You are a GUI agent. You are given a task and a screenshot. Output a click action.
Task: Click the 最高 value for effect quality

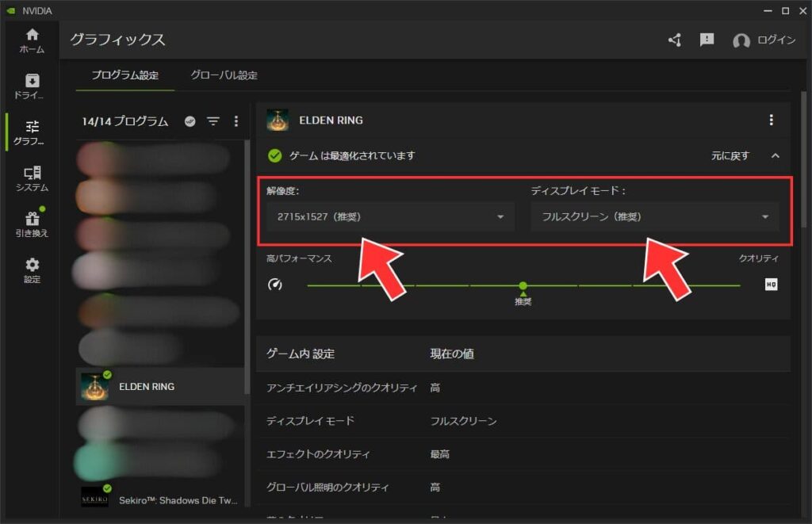click(x=439, y=454)
